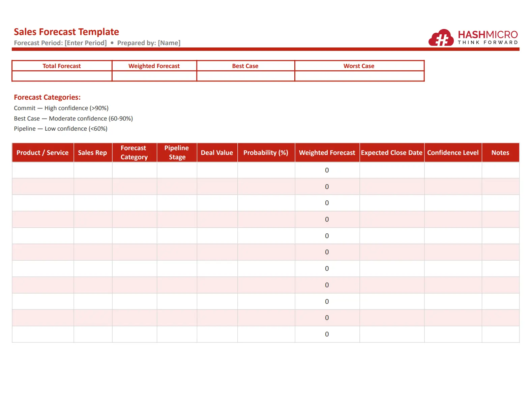Screen dimensions: 532x398
Task: Click the HashMicro cloud logo icon
Action: pos(441,38)
